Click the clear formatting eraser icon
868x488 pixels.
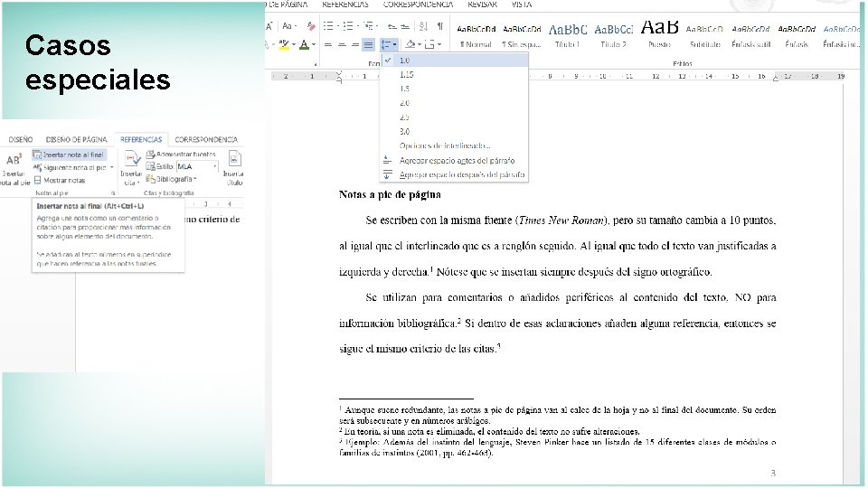click(x=311, y=26)
